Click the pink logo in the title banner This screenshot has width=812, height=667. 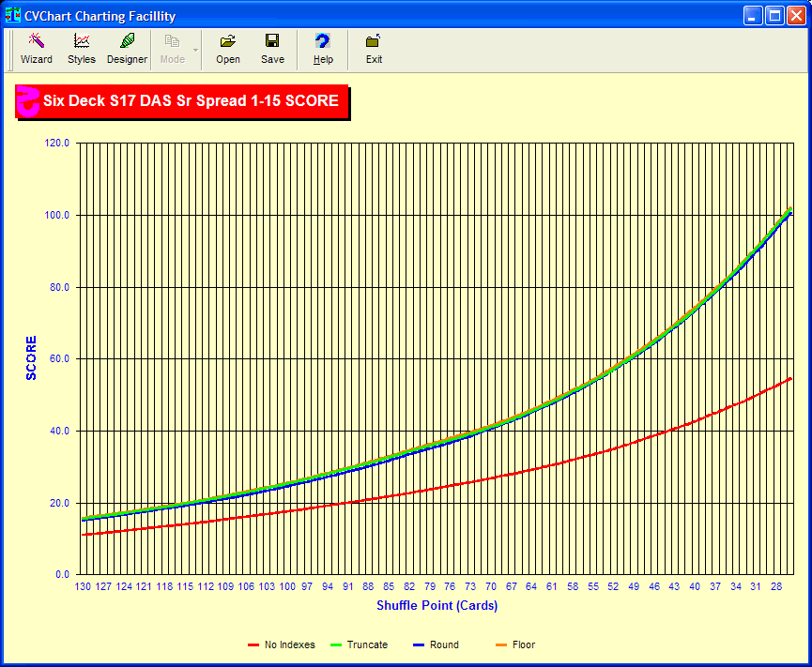pos(28,102)
